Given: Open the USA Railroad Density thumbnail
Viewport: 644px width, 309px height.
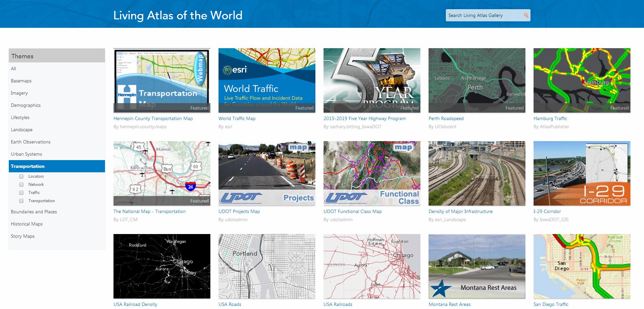Looking at the screenshot, I should [x=162, y=266].
